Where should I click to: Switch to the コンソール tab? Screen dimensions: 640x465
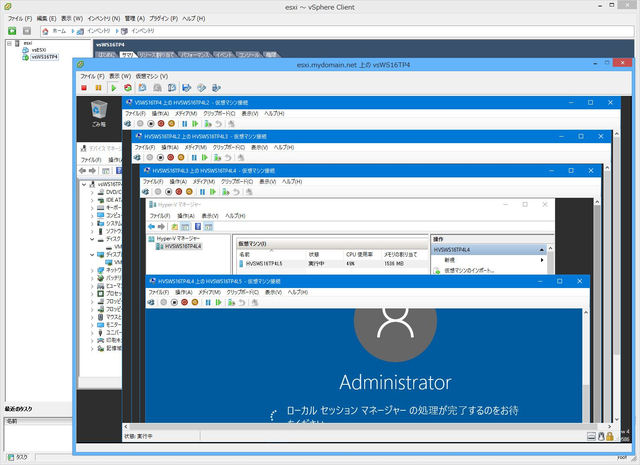(249, 55)
